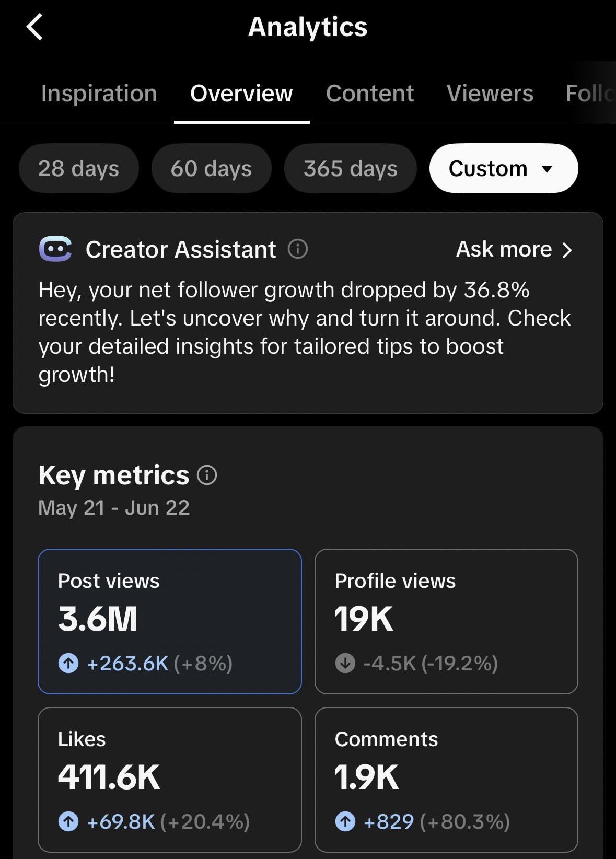This screenshot has height=859, width=616.
Task: Select the Comments metric card
Action: 446,780
